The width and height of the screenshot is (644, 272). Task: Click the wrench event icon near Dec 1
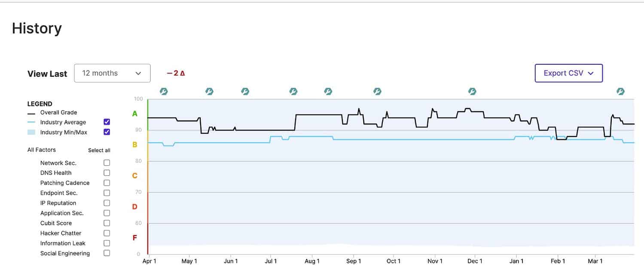point(472,91)
